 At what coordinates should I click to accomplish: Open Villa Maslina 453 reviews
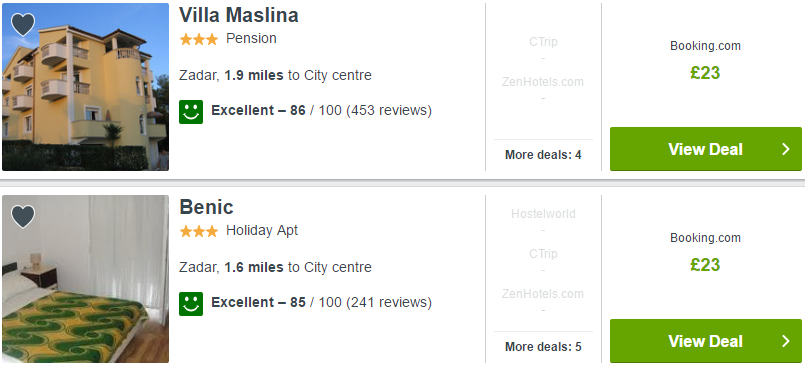tap(389, 110)
